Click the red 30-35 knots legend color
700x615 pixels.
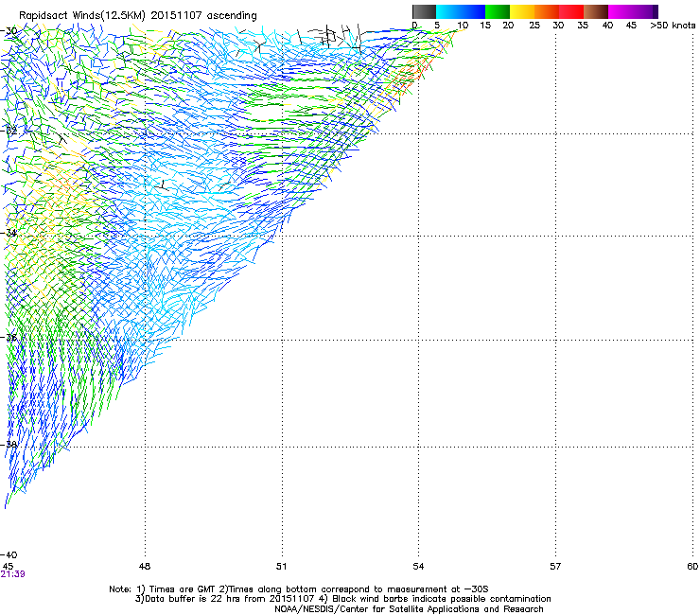571,11
